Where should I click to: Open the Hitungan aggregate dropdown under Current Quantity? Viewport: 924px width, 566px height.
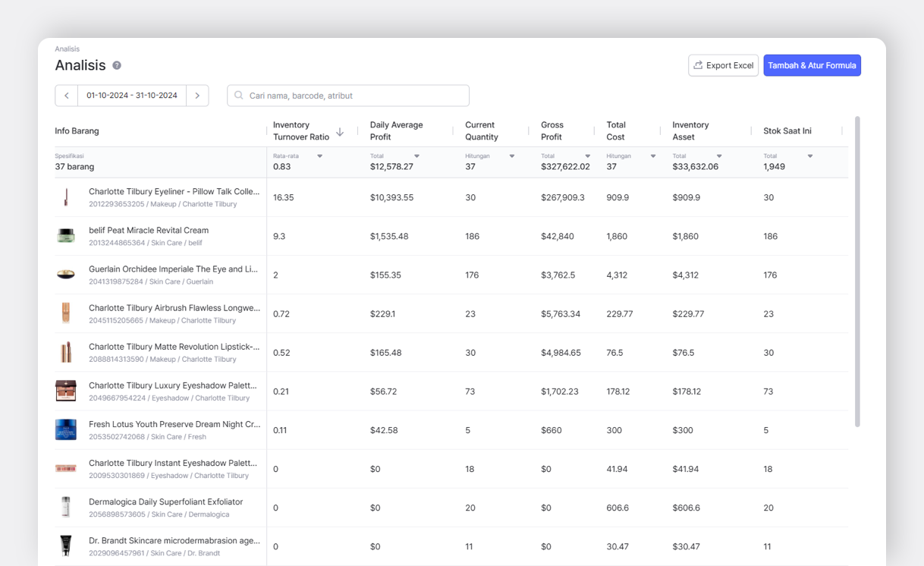(512, 156)
